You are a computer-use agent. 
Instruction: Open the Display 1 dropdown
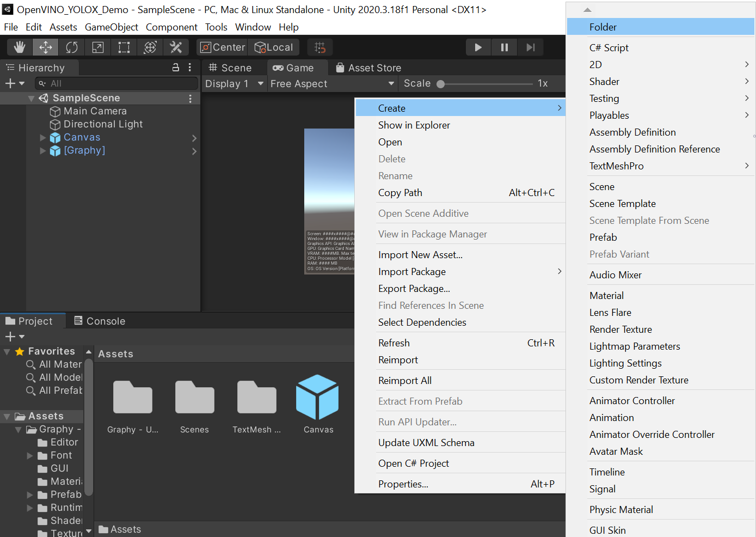point(234,84)
